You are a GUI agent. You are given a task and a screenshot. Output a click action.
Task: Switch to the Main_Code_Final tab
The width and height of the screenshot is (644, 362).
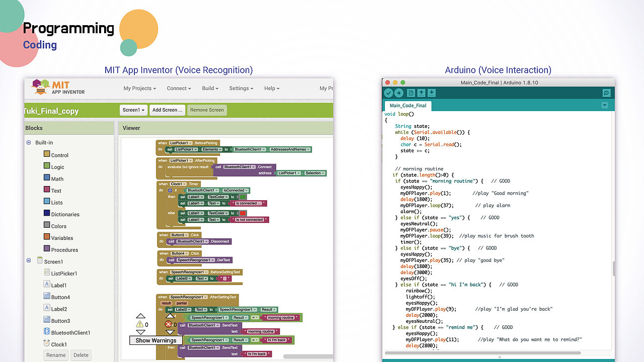408,106
